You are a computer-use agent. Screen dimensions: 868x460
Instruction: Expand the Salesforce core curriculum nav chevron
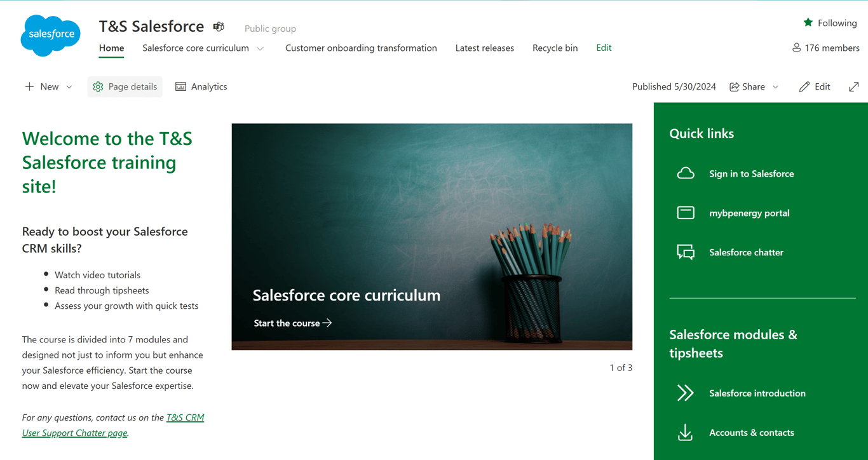[x=260, y=48]
